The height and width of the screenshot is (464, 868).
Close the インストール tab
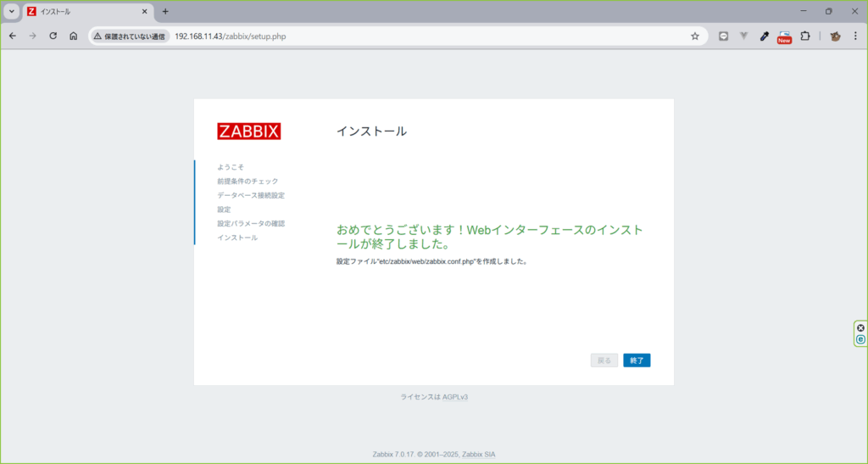tap(144, 11)
